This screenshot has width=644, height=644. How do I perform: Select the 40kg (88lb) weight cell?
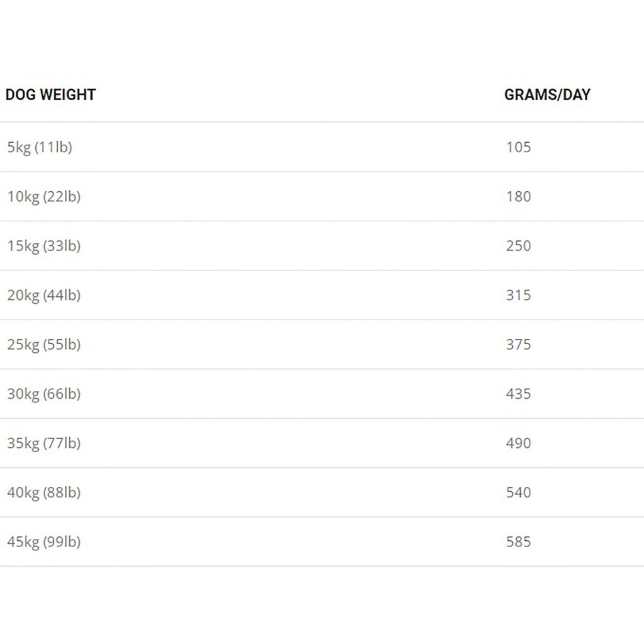pyautogui.click(x=44, y=492)
